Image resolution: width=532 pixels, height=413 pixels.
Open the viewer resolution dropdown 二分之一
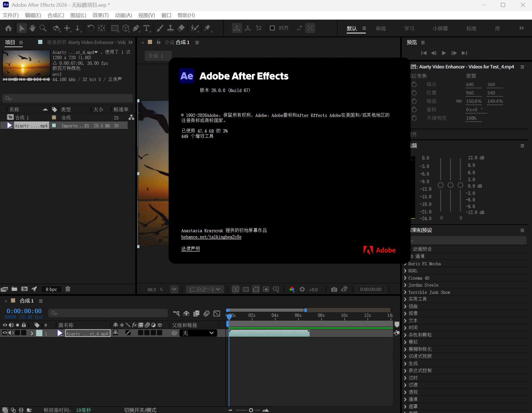(x=205, y=289)
